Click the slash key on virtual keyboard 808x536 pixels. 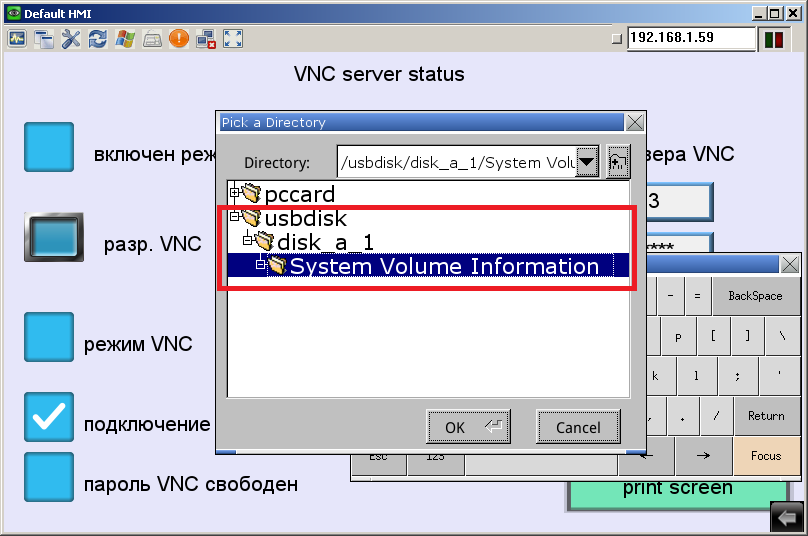pos(716,416)
